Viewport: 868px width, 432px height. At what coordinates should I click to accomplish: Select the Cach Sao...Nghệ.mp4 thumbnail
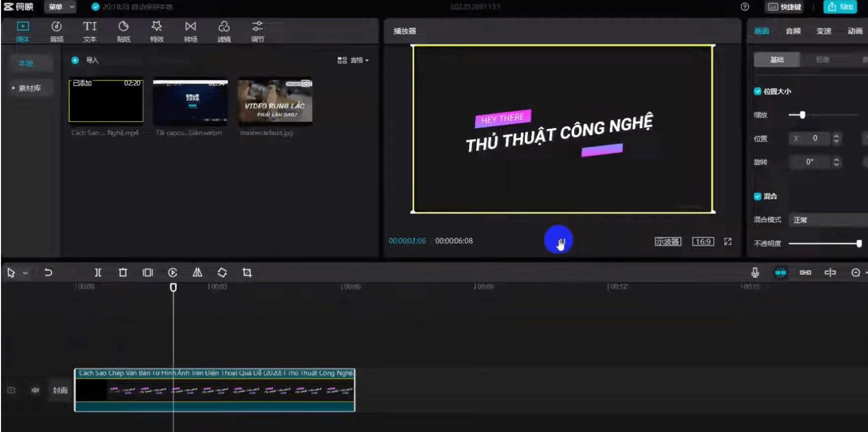[x=106, y=101]
